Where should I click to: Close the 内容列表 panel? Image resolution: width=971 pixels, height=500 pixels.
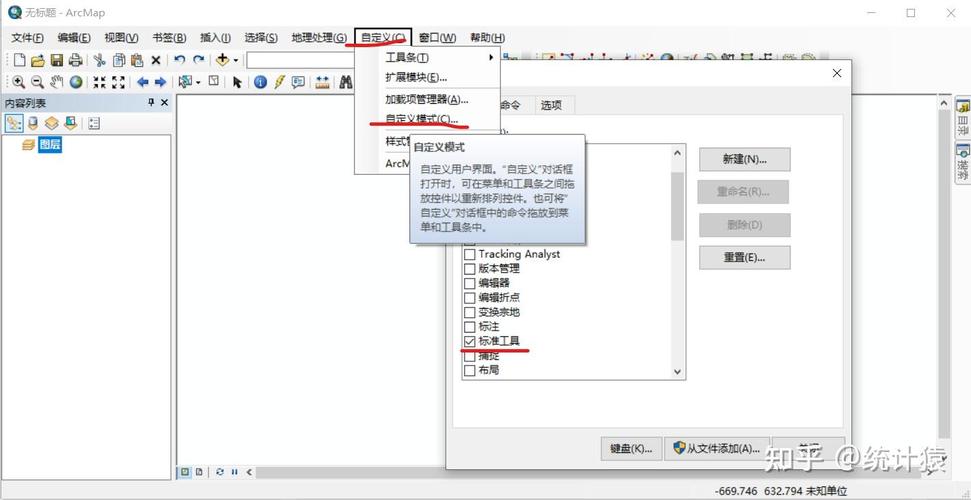(165, 103)
